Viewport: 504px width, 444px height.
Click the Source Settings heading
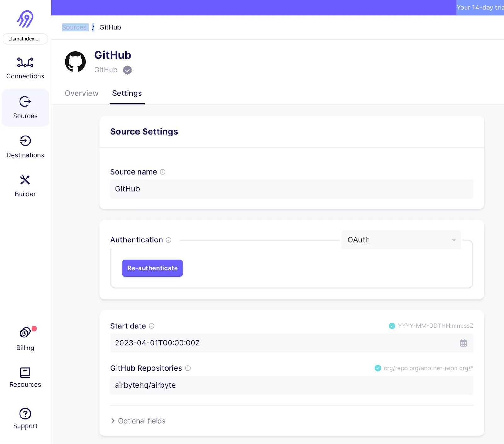pyautogui.click(x=144, y=131)
